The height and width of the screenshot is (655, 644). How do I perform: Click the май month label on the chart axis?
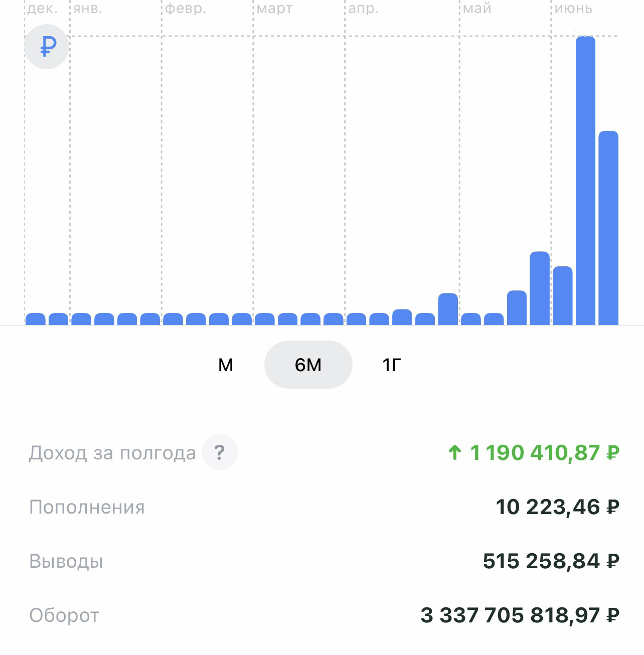pos(477,9)
